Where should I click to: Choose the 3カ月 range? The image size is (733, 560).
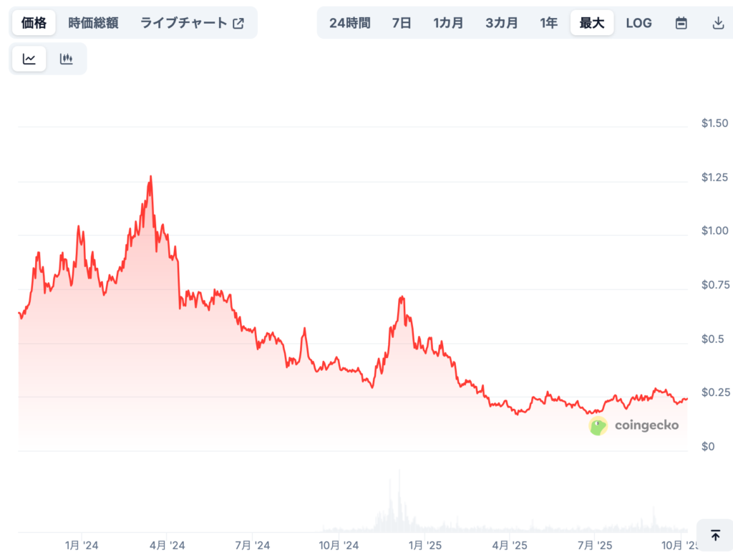point(501,23)
